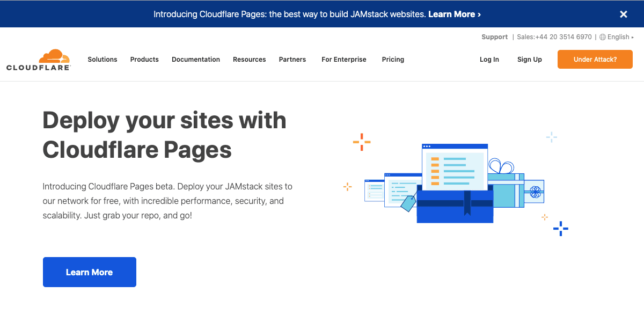Open the Solutions menu
The height and width of the screenshot is (322, 644).
[103, 60]
